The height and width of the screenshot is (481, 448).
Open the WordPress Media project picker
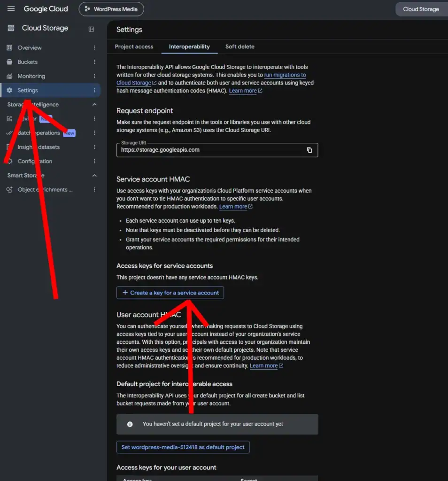pyautogui.click(x=111, y=9)
